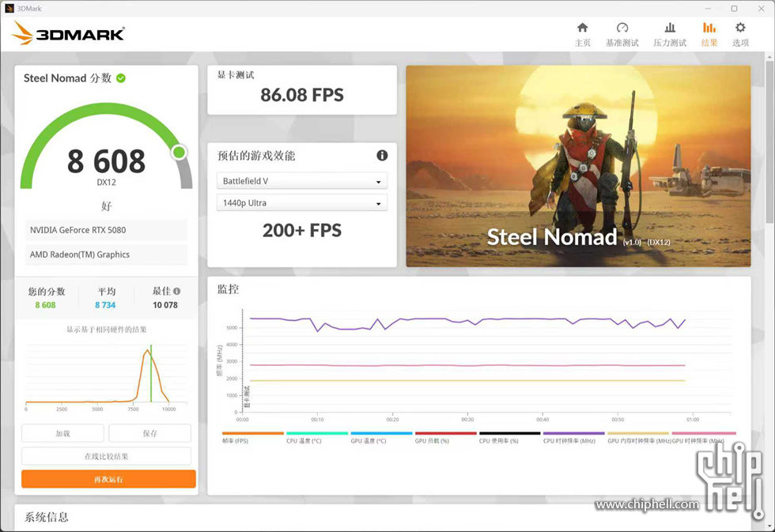Click the large 8 608 gauge score
The width and height of the screenshot is (775, 532).
click(106, 161)
